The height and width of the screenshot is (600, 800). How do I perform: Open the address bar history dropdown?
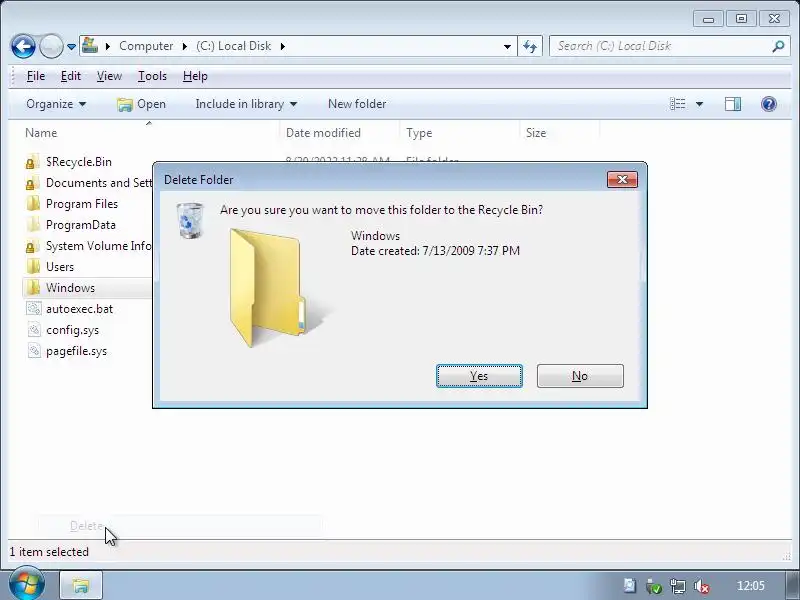pyautogui.click(x=507, y=46)
